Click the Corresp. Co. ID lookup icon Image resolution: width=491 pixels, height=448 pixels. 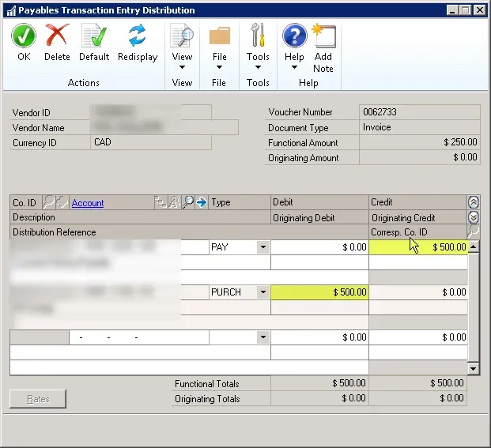coord(474,232)
